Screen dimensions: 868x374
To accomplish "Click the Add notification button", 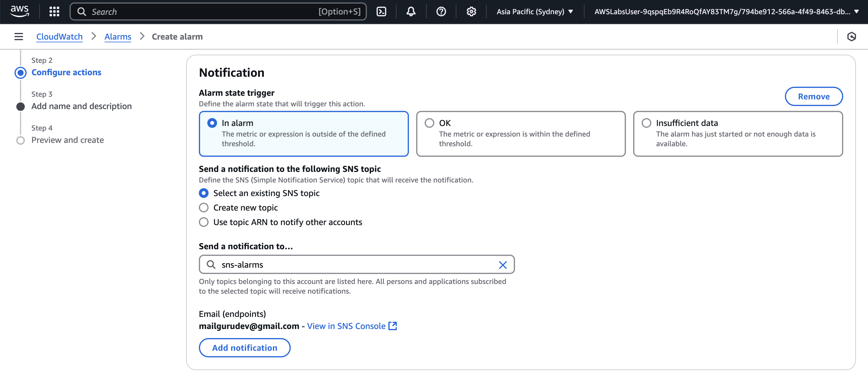I will [x=245, y=348].
